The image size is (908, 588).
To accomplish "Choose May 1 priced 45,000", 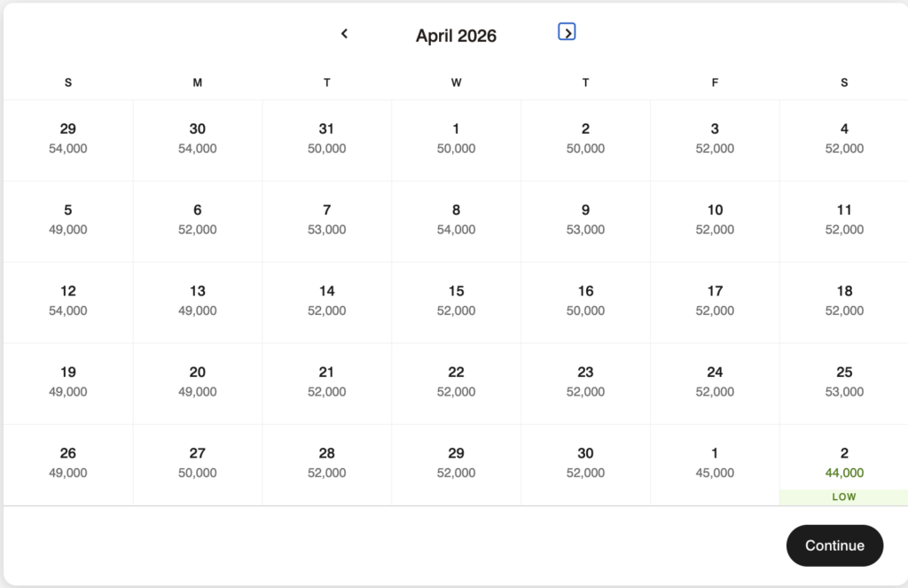I will pyautogui.click(x=715, y=463).
